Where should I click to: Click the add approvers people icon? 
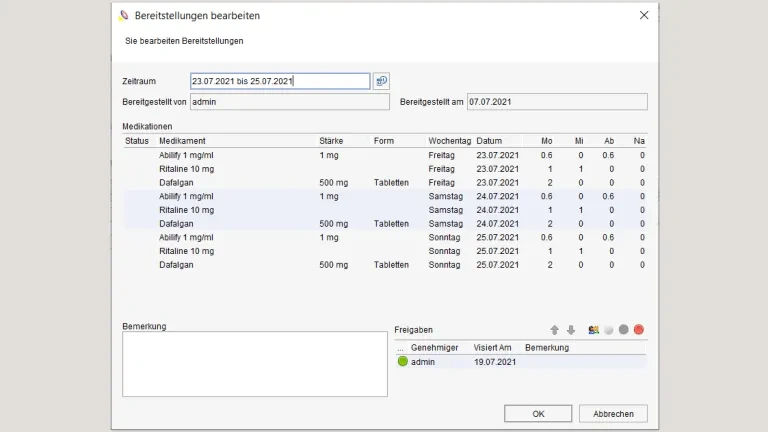pyautogui.click(x=594, y=330)
